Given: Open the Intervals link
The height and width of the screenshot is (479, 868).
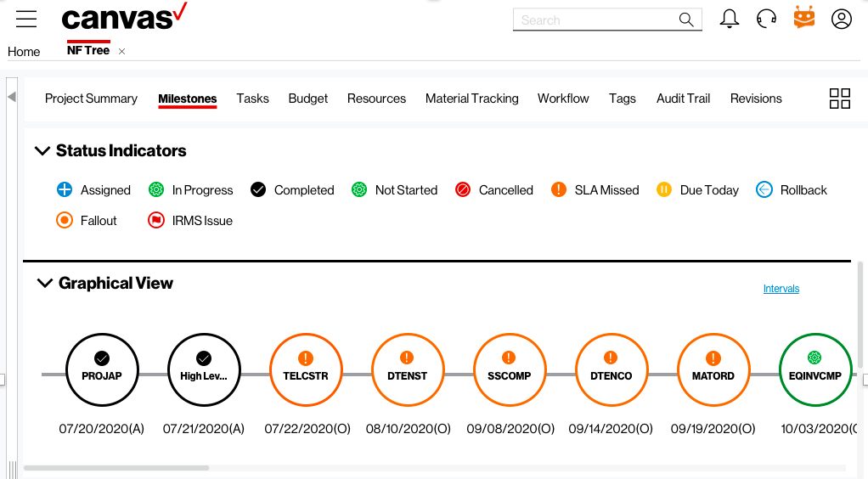Looking at the screenshot, I should pos(781,289).
